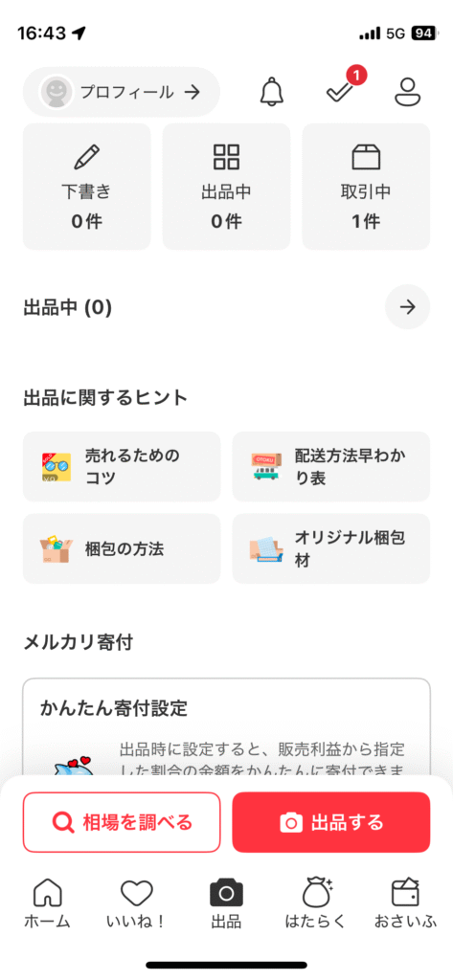Viewport: 453px width, 980px height.
Task: Open 売れるためのコツ hint card
Action: pyautogui.click(x=122, y=466)
